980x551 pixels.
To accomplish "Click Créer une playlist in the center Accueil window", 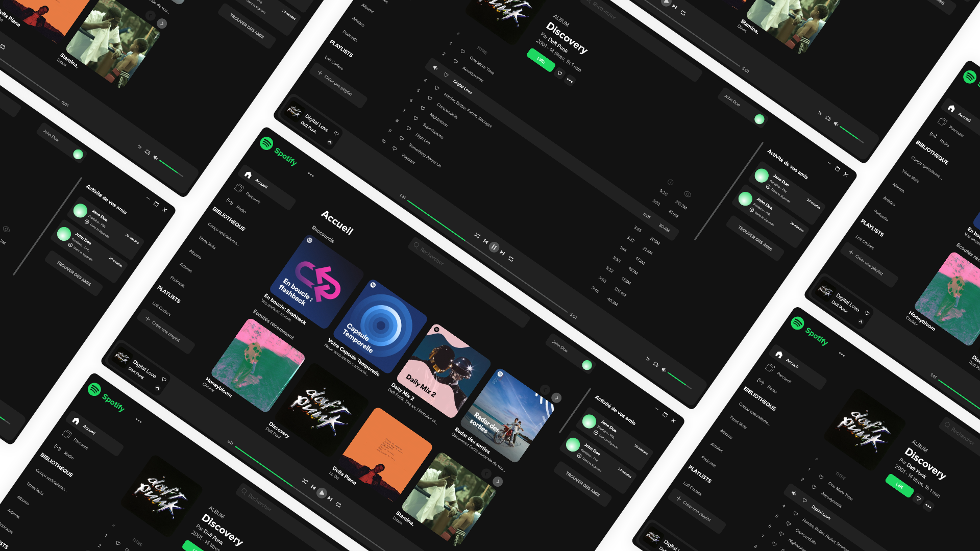I will [x=166, y=331].
